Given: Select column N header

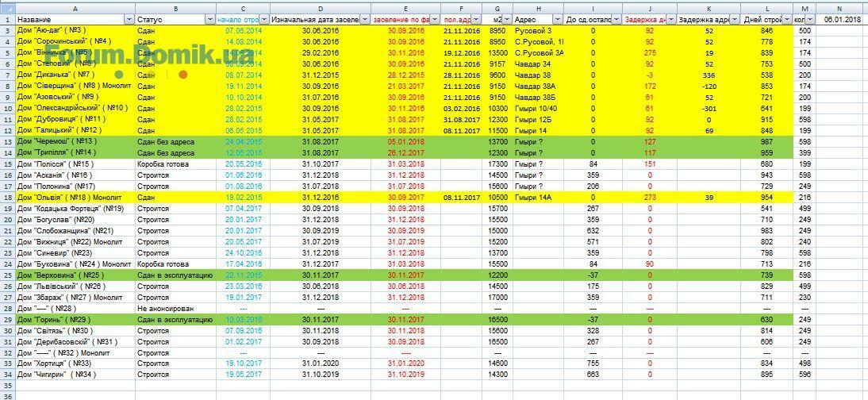Looking at the screenshot, I should tap(839, 7).
